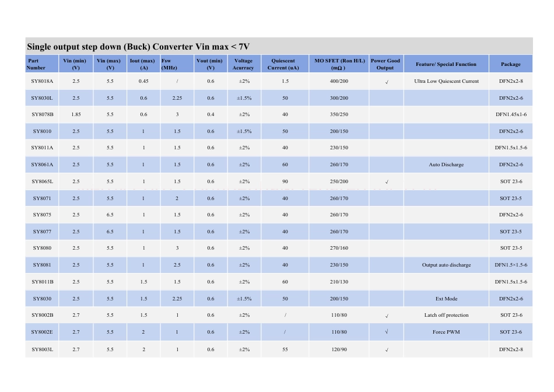Screen dimensions: 554x392
Task: Select the Power Good checkmark for SY8065L
Action: pos(387,181)
